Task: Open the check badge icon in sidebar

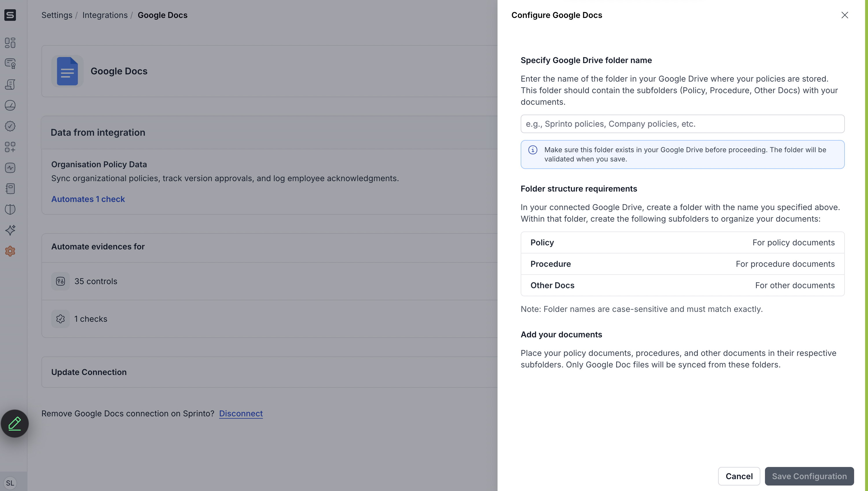Action: pos(10,126)
